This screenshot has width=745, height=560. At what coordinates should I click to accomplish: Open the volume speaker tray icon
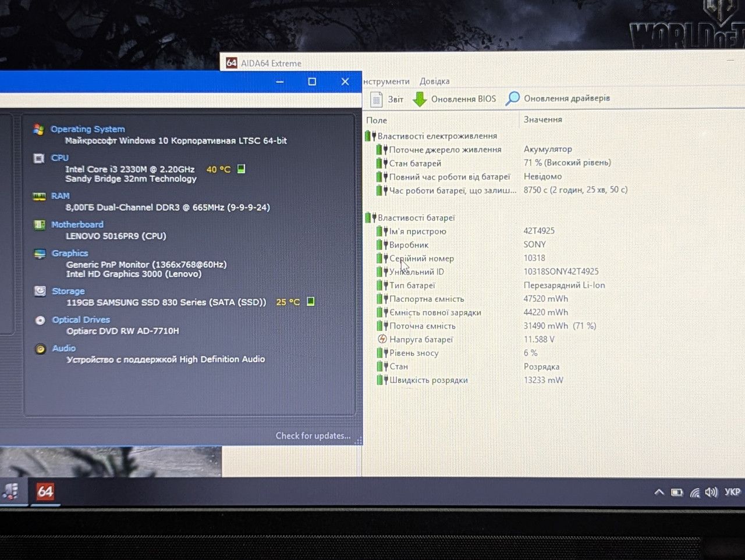[x=711, y=493]
